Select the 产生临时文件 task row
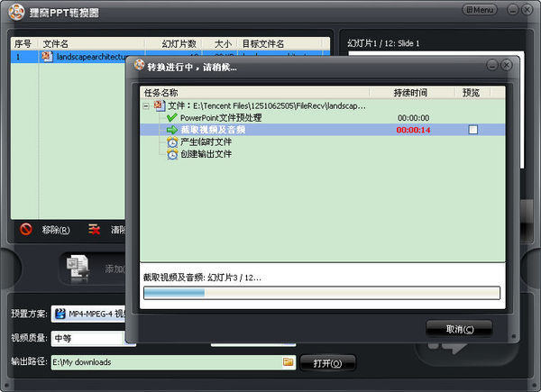The image size is (541, 392). [x=323, y=141]
